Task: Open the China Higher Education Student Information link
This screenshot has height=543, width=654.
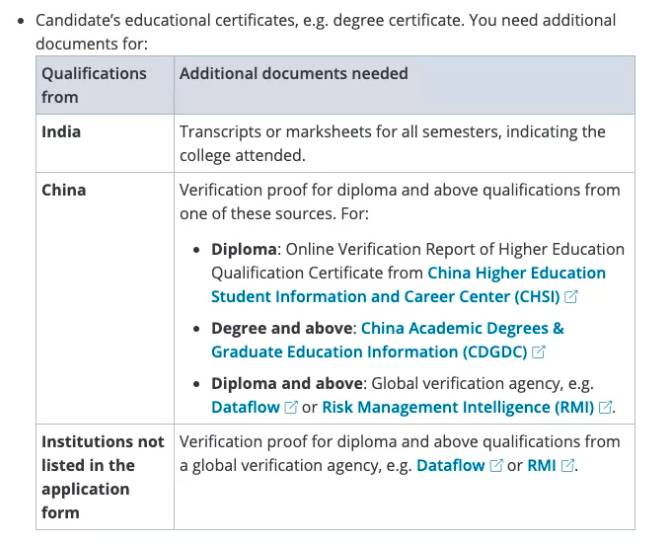Action: pos(408,285)
